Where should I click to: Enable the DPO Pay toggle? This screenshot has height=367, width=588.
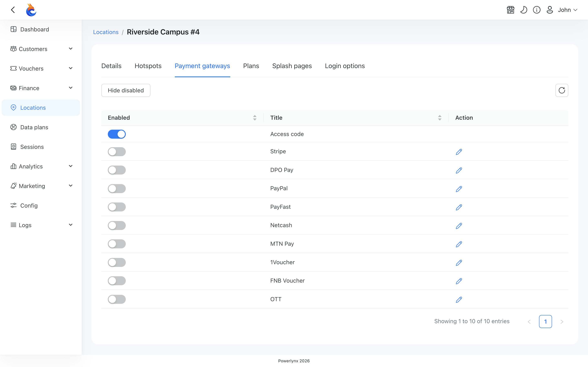click(117, 170)
